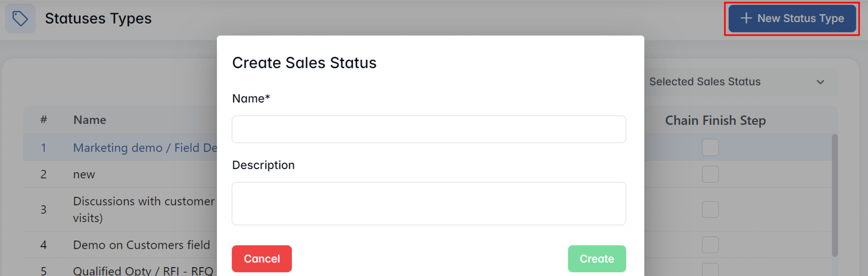
Task: Select the 'new' status row
Action: click(x=84, y=174)
